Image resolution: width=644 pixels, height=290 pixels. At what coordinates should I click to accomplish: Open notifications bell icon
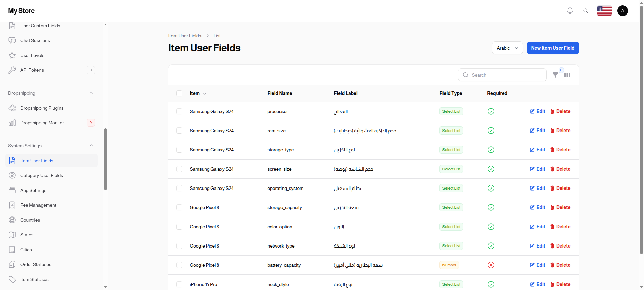570,11
